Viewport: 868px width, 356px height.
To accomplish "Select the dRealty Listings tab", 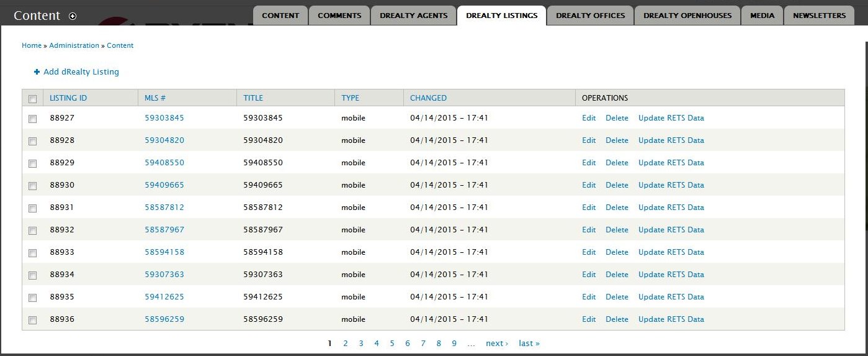I will point(502,16).
